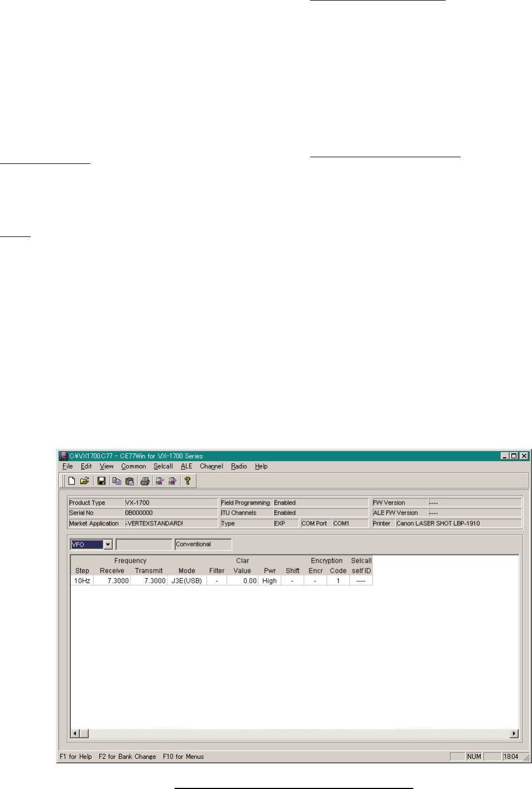Click the yellow question mark Help icon

187,481
